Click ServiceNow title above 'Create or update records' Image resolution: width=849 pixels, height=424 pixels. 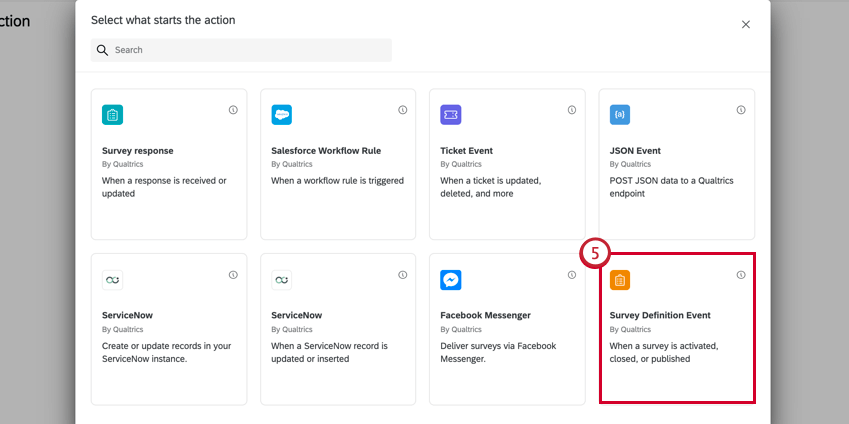tap(127, 315)
